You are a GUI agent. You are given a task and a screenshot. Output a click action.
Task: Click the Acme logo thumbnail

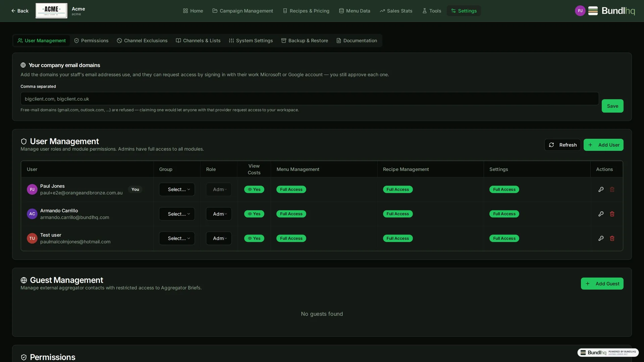[x=51, y=11]
